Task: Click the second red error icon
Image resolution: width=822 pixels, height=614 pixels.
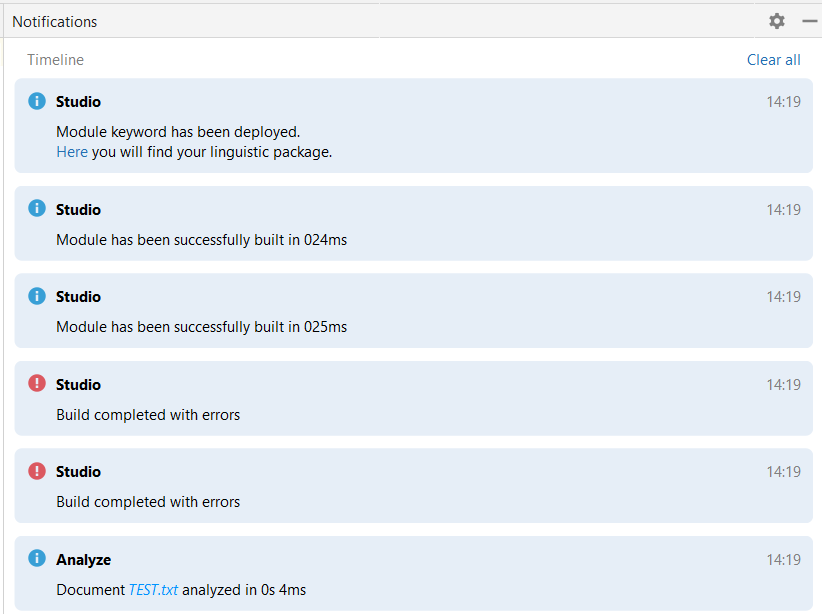Action: 37,471
